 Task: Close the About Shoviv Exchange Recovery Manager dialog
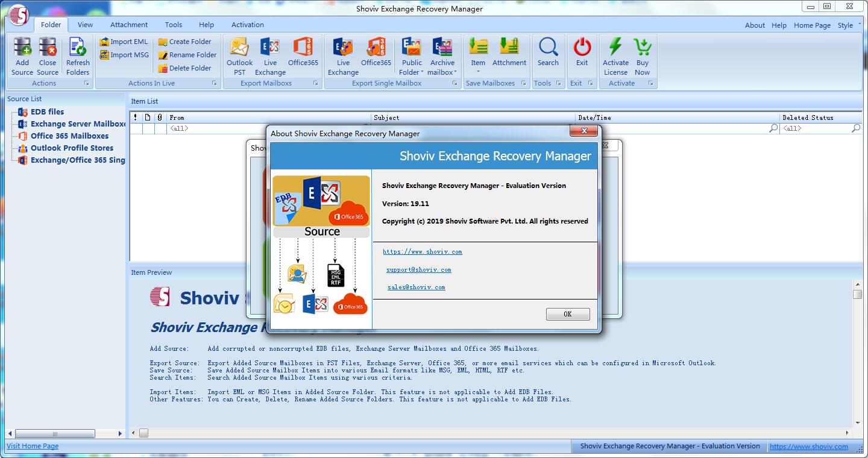tap(584, 131)
